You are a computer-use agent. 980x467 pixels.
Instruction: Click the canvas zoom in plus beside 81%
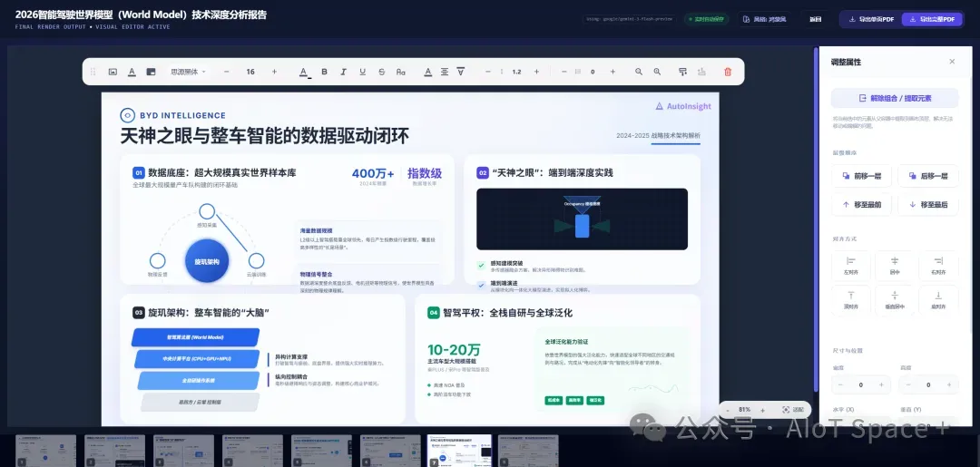(762, 410)
